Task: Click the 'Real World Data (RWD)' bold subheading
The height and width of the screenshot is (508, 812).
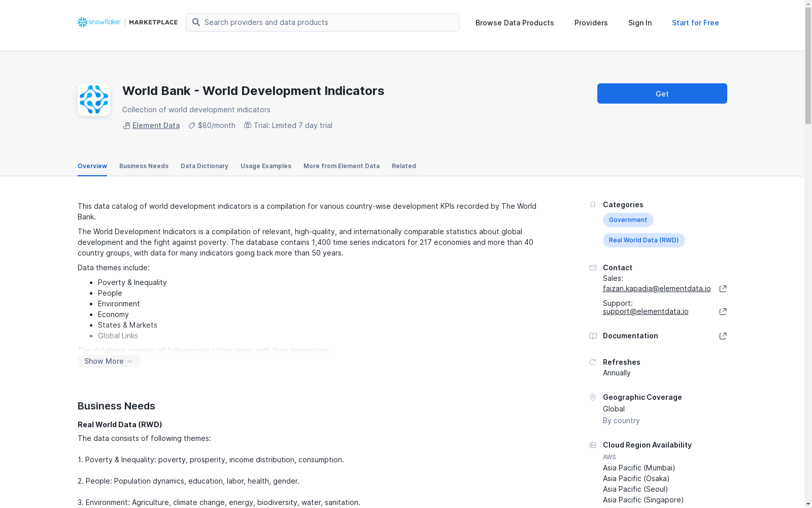Action: (x=120, y=425)
